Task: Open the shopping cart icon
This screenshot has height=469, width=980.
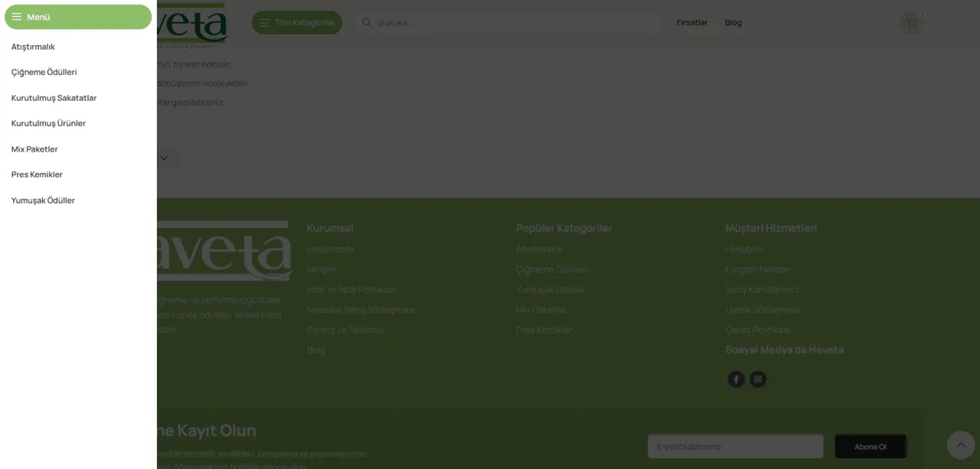Action: pos(911,23)
